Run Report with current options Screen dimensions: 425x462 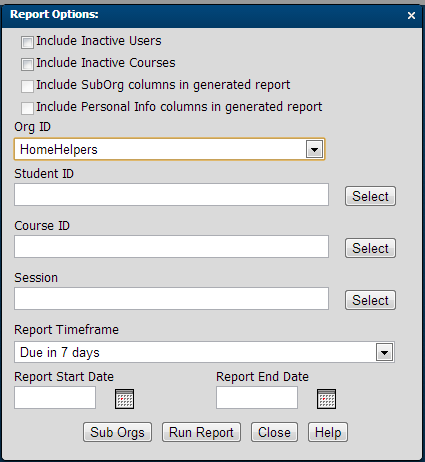(x=201, y=432)
